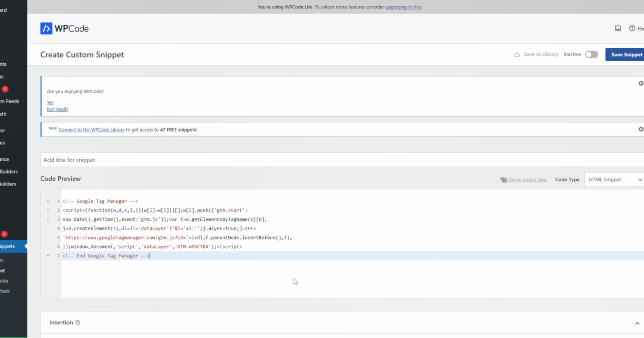Click line number 4 in the gutter
644x338 pixels.
pyautogui.click(x=58, y=229)
